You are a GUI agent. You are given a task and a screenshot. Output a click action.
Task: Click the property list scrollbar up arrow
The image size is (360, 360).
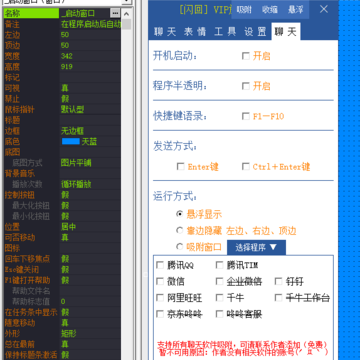click(126, 14)
